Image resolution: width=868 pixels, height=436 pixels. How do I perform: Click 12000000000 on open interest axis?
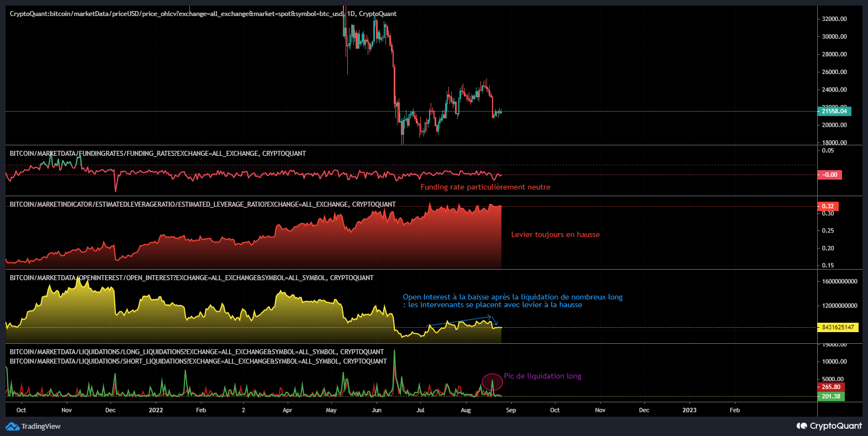(839, 306)
